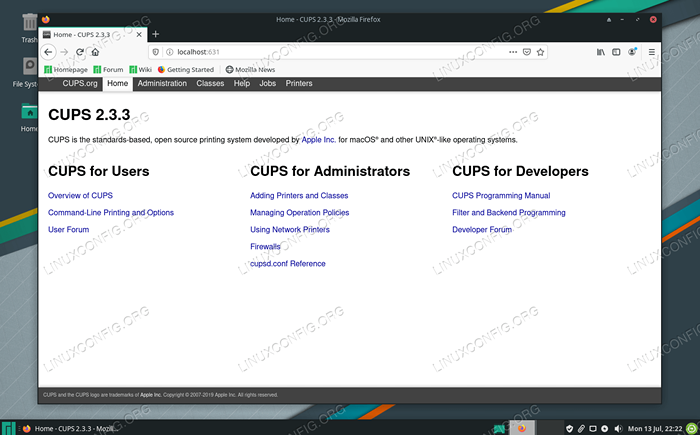Open the Firewalls link
The width and height of the screenshot is (700, 435).
pos(265,247)
